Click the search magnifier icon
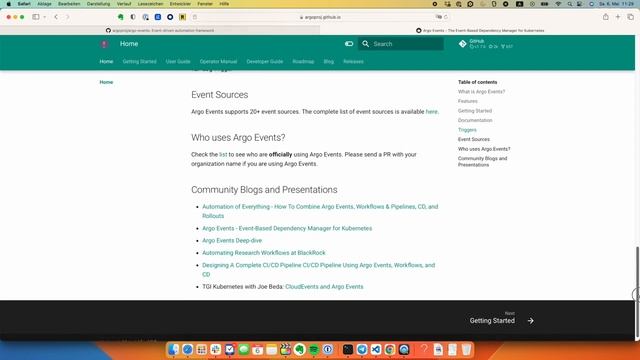Image resolution: width=640 pixels, height=360 pixels. (x=365, y=44)
